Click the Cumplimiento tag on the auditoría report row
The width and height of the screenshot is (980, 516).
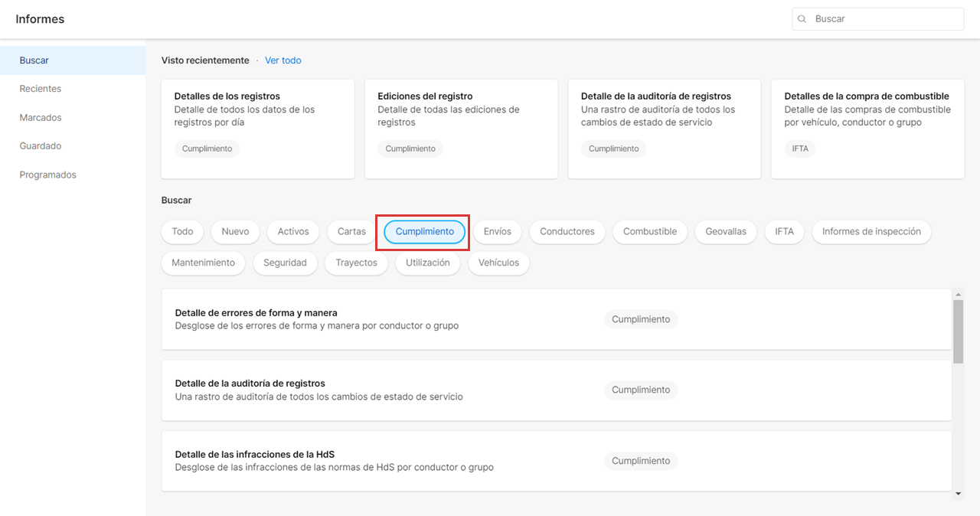pos(641,390)
